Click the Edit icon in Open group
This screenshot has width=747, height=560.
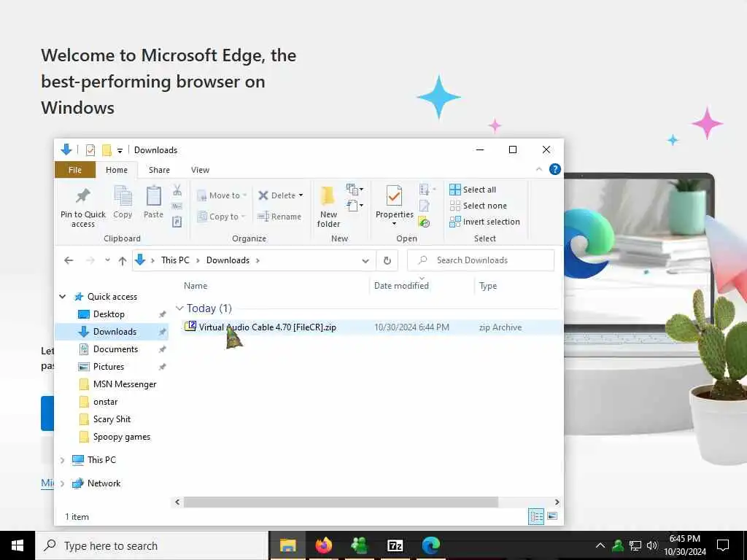click(x=424, y=206)
